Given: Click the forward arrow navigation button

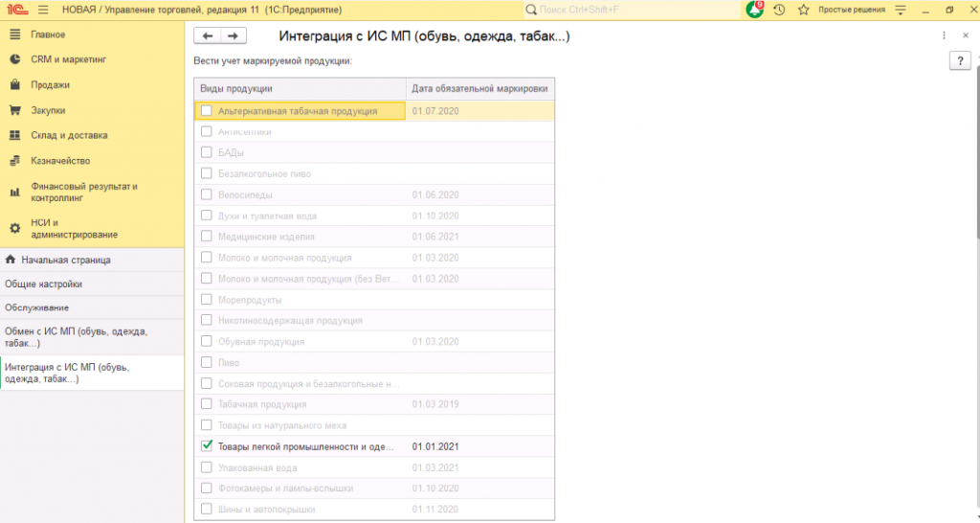Looking at the screenshot, I should (233, 35).
